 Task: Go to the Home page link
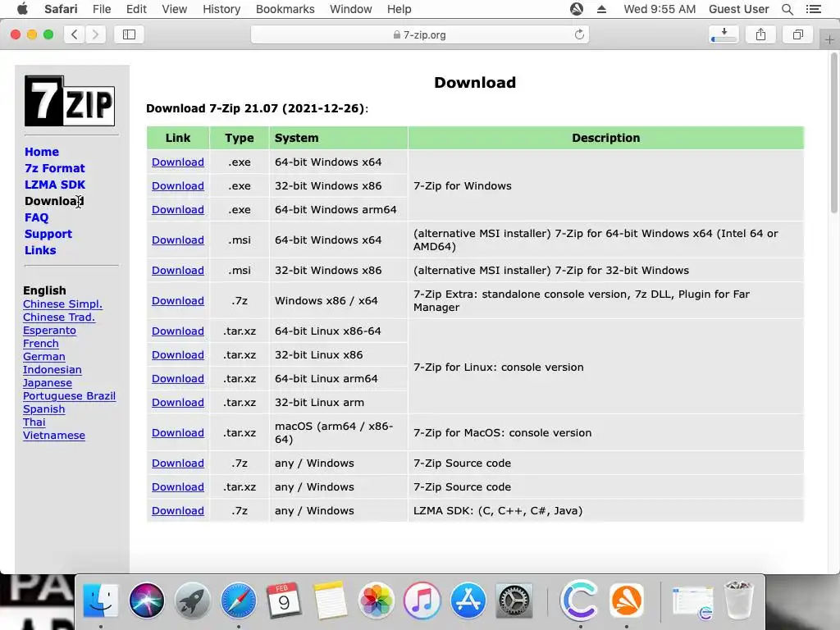click(42, 152)
